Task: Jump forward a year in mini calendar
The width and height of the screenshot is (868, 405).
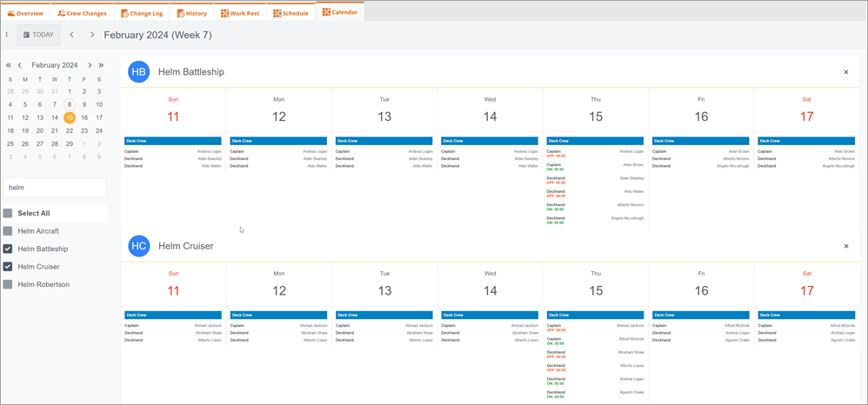Action: 101,65
